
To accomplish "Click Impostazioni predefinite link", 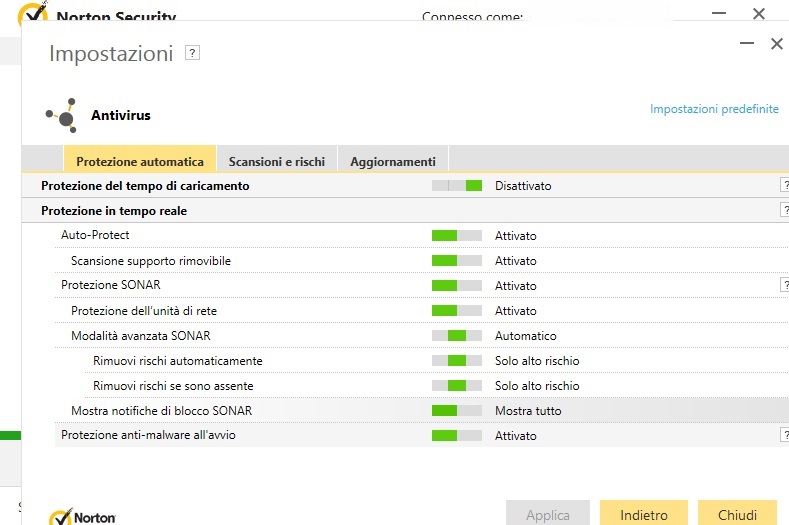I will click(x=714, y=109).
